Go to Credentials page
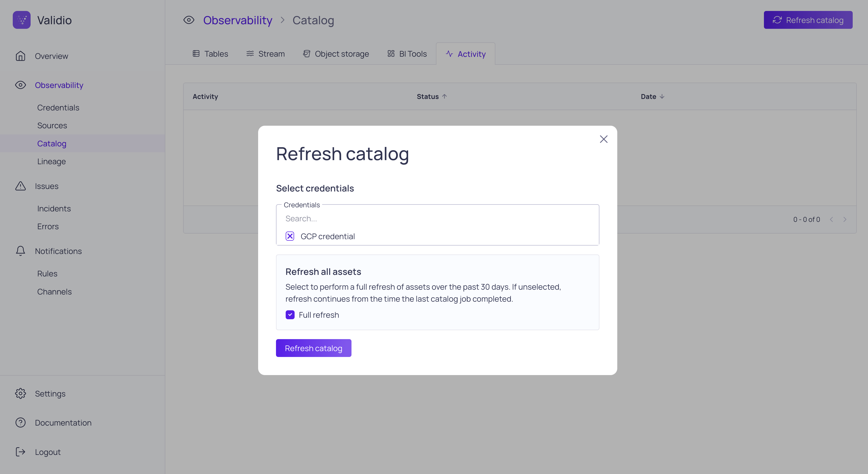868x474 pixels. 58,107
